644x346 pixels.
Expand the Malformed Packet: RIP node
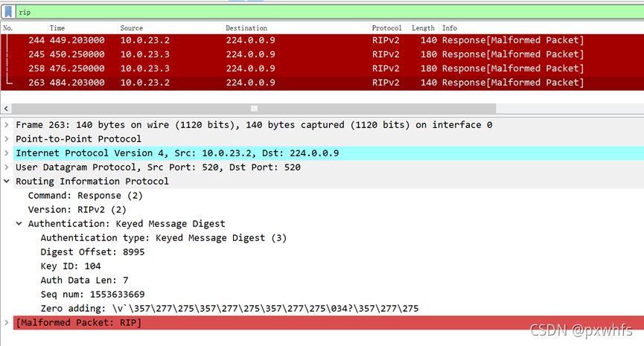pyautogui.click(x=7, y=323)
